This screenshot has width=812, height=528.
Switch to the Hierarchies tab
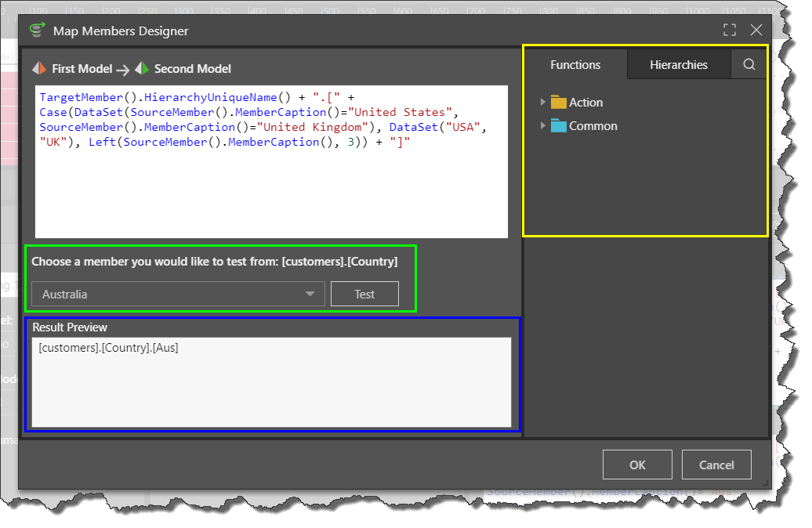(x=678, y=65)
